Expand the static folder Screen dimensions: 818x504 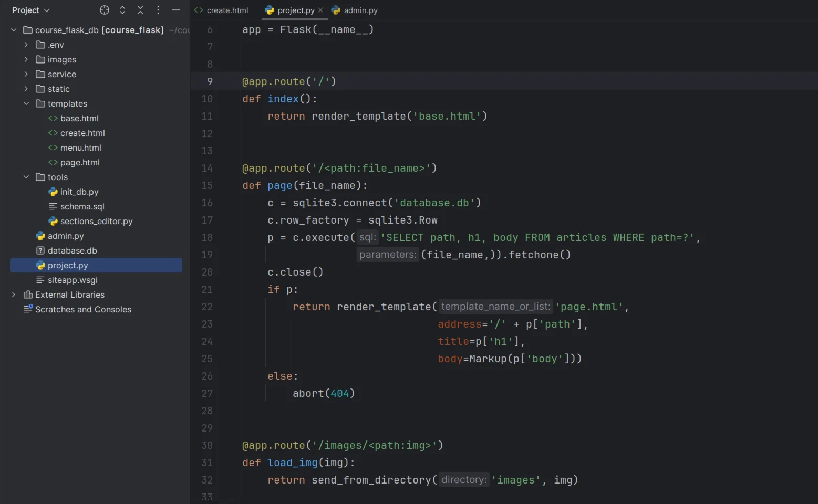click(26, 89)
